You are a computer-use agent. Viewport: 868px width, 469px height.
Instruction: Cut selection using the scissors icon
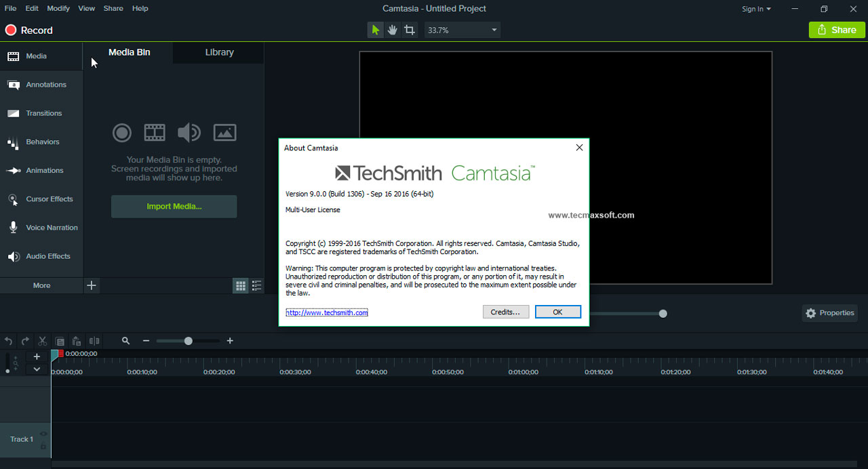pos(42,340)
